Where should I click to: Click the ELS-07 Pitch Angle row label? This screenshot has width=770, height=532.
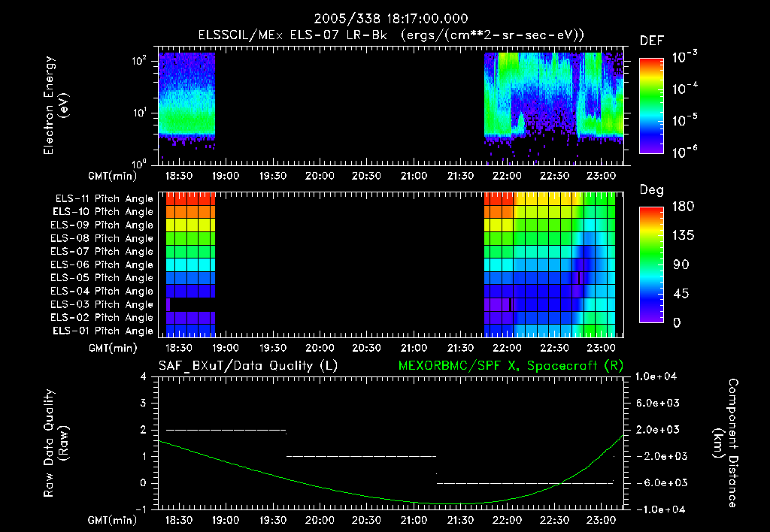click(102, 251)
